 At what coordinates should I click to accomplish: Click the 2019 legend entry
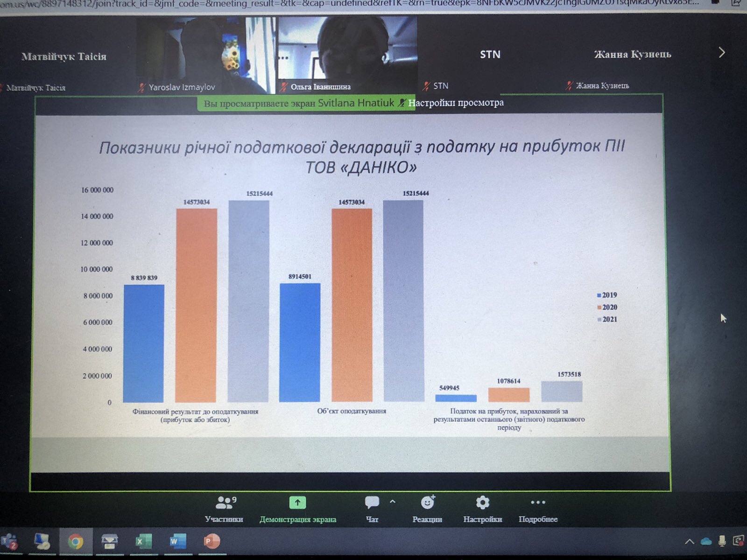(607, 295)
